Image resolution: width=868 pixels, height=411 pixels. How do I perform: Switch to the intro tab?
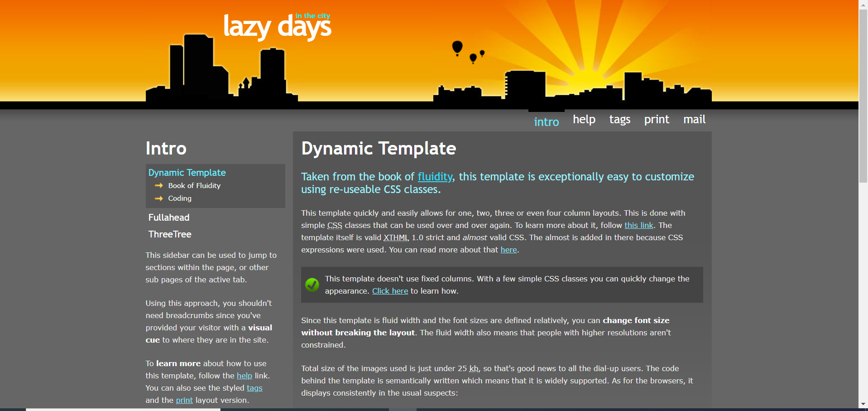(x=546, y=122)
